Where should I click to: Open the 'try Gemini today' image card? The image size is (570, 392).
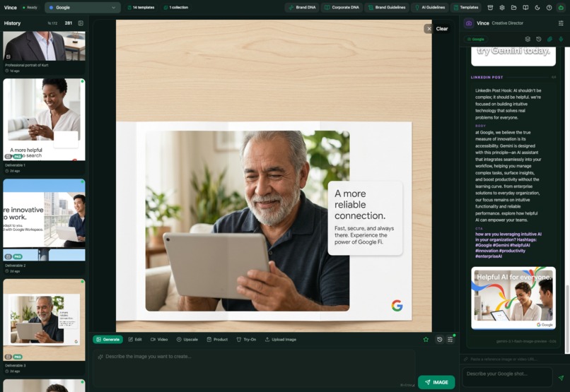513,57
